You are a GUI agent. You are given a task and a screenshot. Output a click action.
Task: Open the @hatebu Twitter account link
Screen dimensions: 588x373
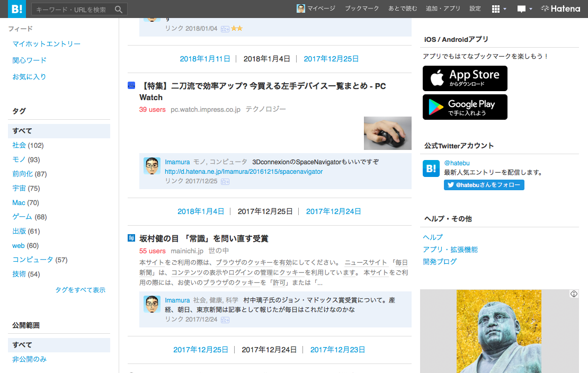pyautogui.click(x=457, y=163)
